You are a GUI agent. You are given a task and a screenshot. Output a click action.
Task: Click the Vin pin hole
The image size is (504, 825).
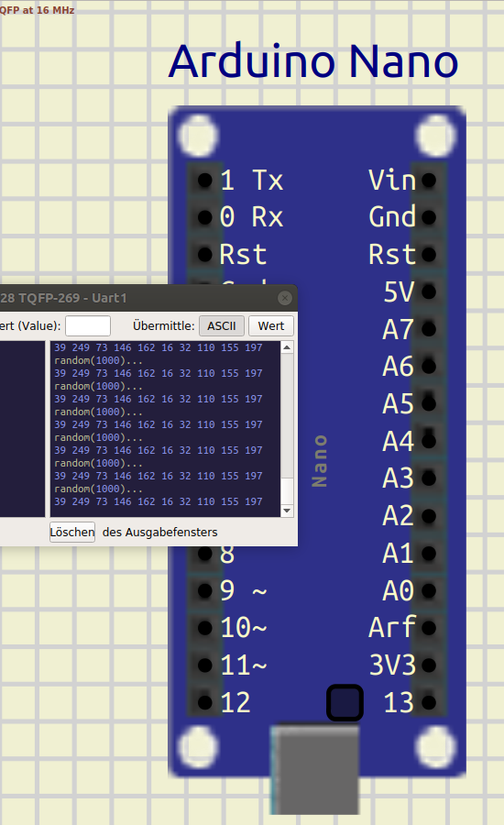pos(429,181)
